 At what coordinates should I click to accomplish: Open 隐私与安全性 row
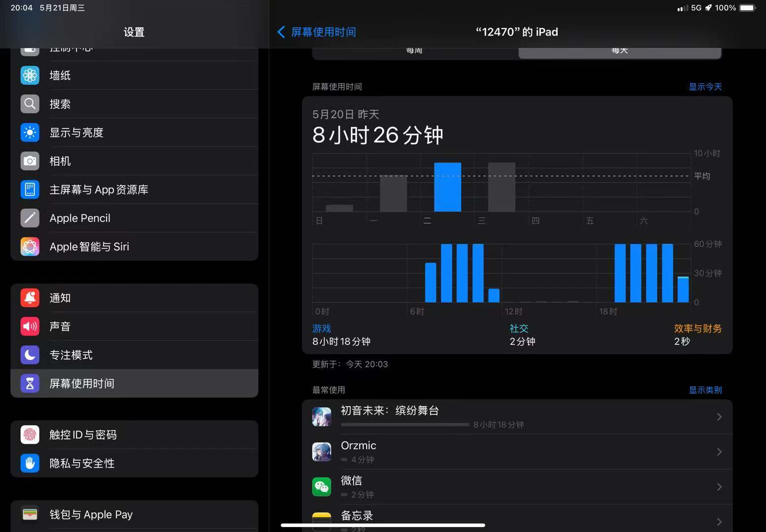(x=134, y=464)
